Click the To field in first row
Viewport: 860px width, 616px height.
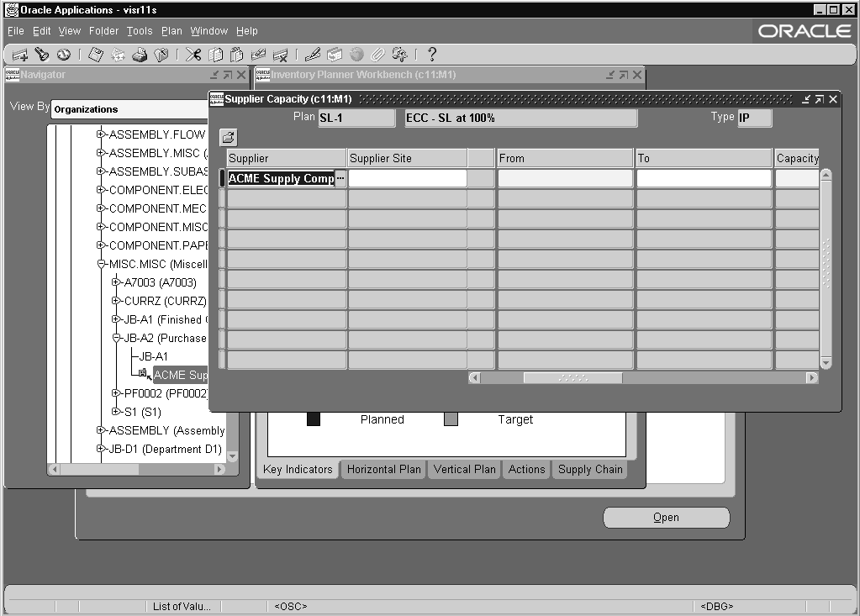coord(704,179)
